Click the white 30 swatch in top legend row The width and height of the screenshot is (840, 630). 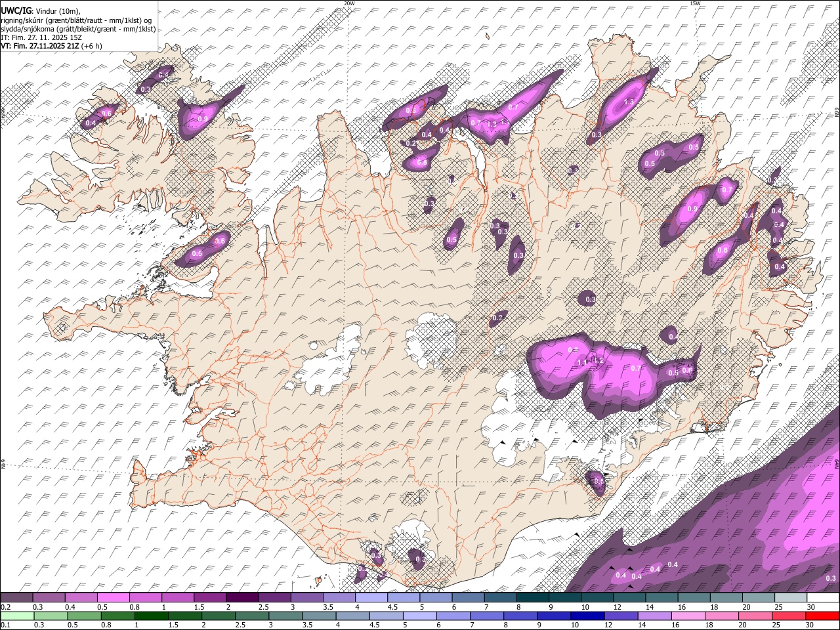(x=822, y=598)
